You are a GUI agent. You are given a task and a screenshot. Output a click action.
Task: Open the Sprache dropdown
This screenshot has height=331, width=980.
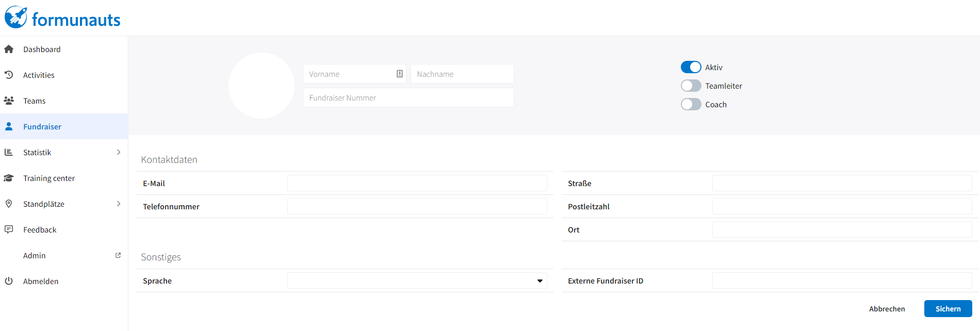point(417,280)
